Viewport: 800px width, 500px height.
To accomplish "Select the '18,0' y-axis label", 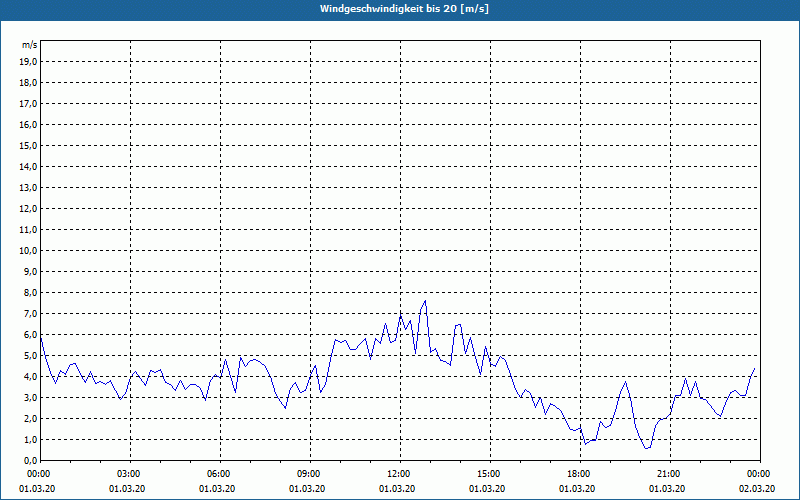I will pyautogui.click(x=28, y=83).
